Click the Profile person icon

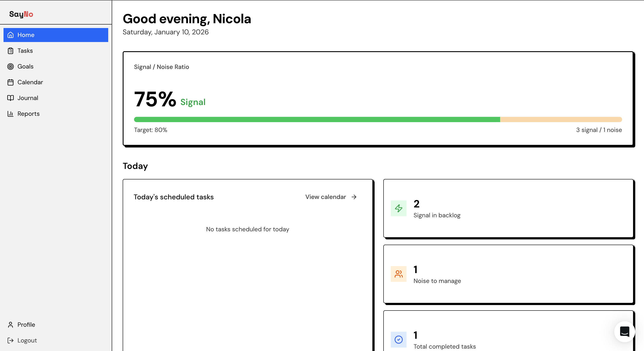(11, 325)
